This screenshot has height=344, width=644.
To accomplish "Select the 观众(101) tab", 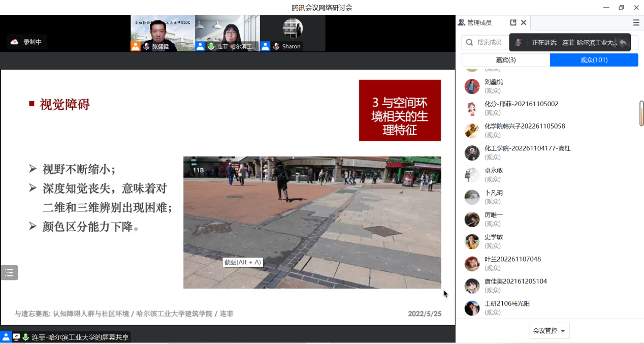I will pos(594,60).
